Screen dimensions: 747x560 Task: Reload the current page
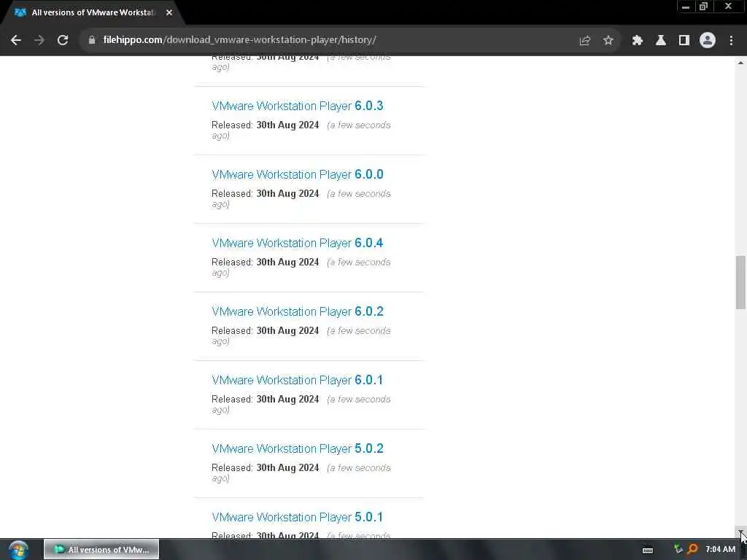tap(63, 40)
